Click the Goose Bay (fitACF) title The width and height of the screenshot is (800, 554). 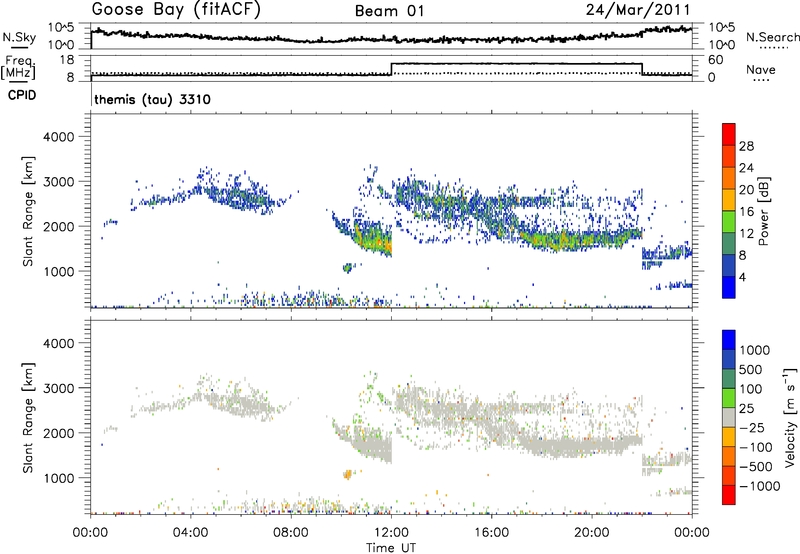pyautogui.click(x=176, y=10)
